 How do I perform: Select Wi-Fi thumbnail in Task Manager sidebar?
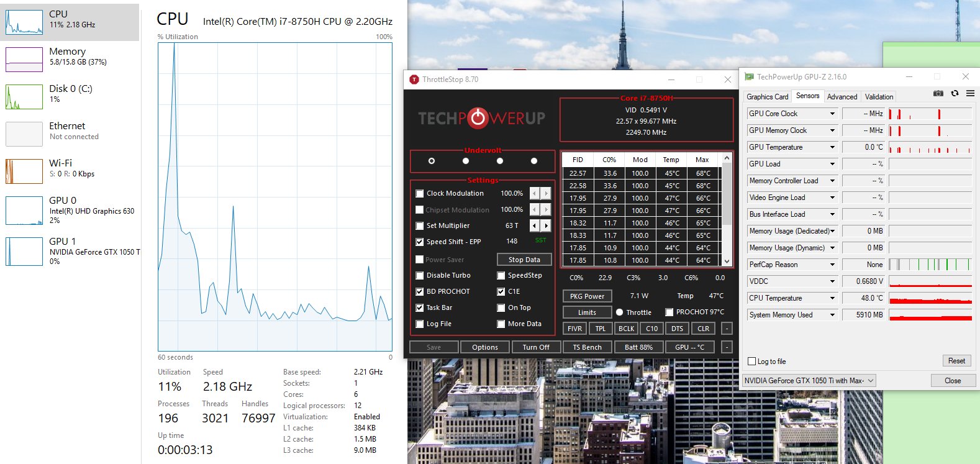(x=24, y=171)
